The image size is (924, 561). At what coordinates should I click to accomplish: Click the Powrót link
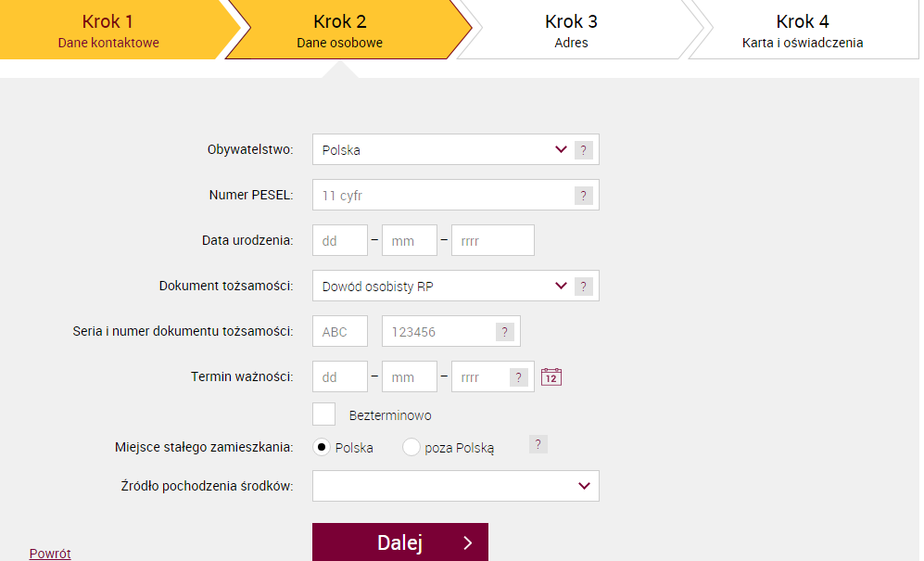click(50, 554)
